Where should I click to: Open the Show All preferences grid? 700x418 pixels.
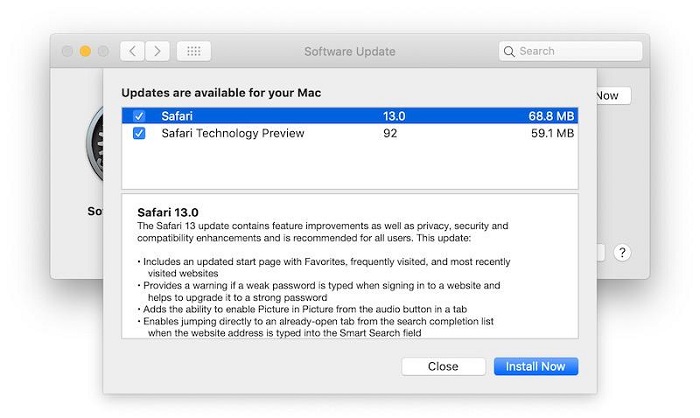tap(193, 51)
